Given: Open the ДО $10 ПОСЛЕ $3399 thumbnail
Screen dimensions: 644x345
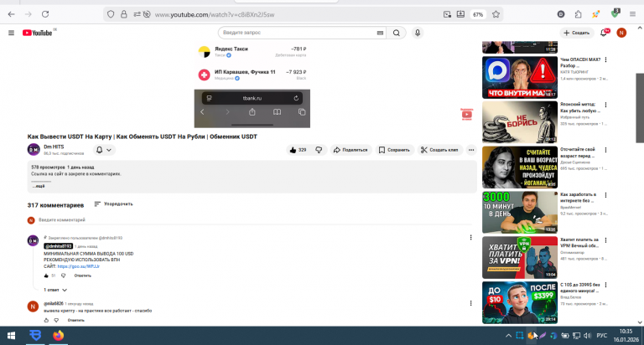Looking at the screenshot, I should [x=520, y=303].
